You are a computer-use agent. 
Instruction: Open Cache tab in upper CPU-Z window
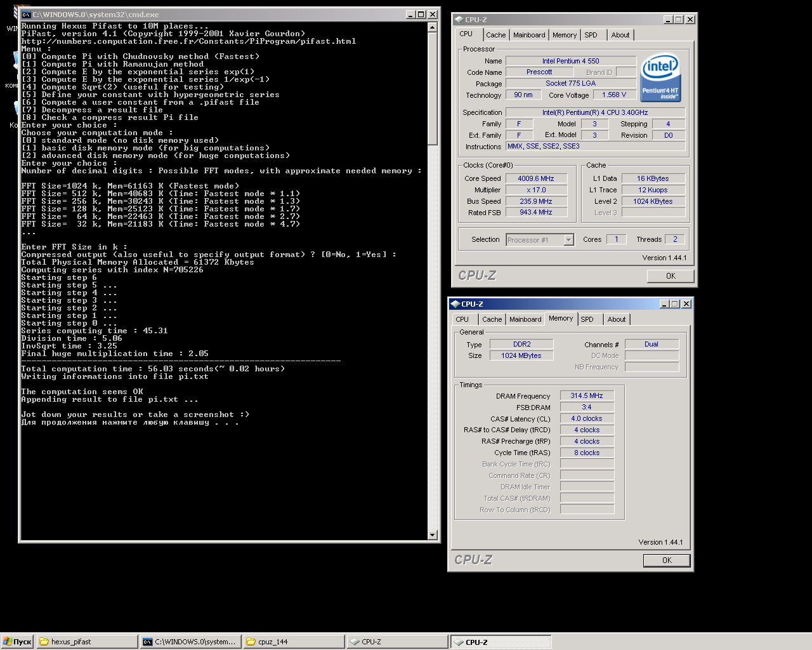496,36
